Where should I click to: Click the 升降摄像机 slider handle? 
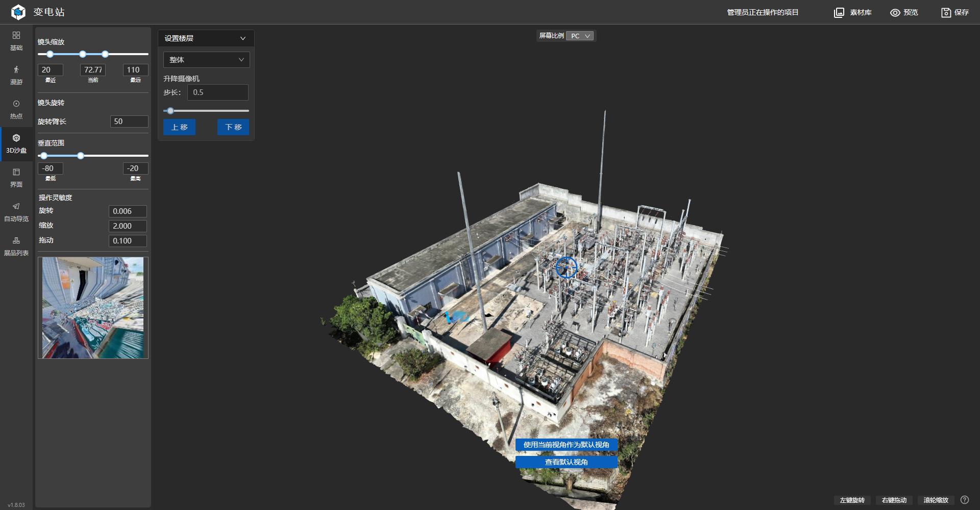[170, 111]
